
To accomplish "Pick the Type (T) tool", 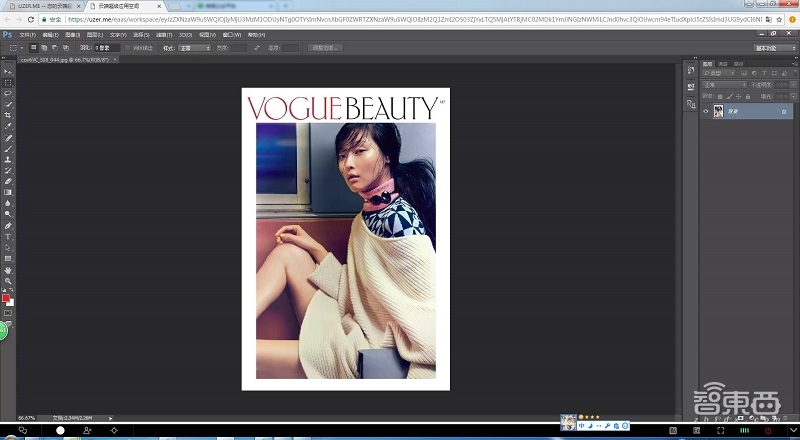I will click(x=8, y=236).
